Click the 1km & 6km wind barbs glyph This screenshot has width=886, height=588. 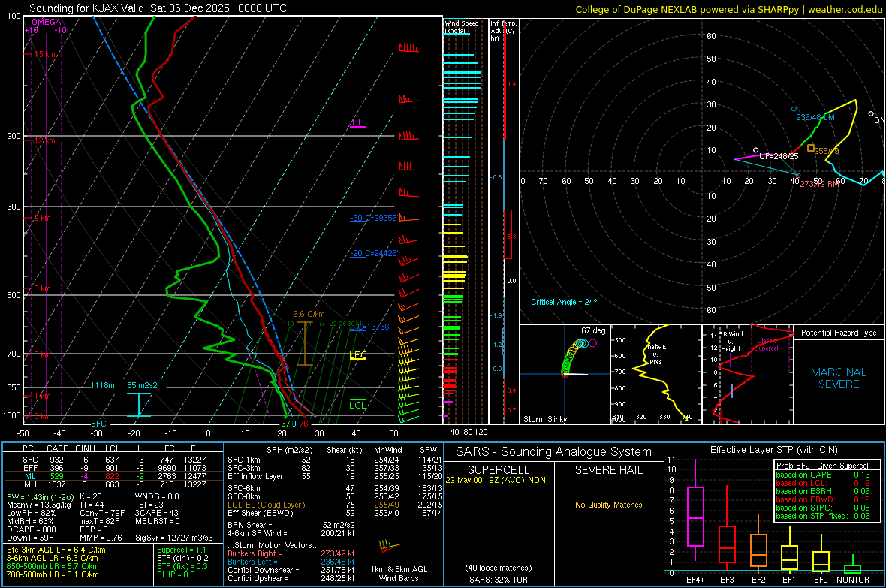tap(390, 546)
